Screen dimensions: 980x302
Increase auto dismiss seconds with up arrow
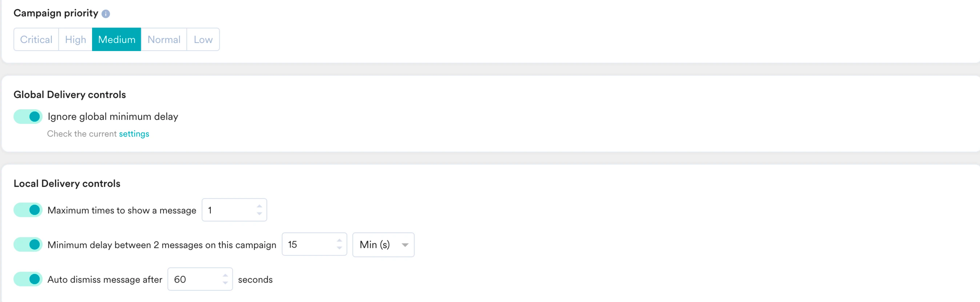coord(225,275)
